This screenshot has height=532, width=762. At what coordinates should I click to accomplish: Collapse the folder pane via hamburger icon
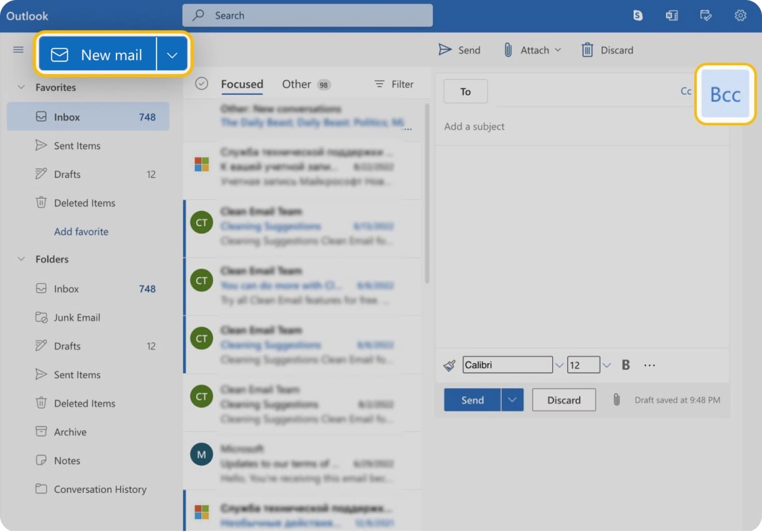coord(18,50)
